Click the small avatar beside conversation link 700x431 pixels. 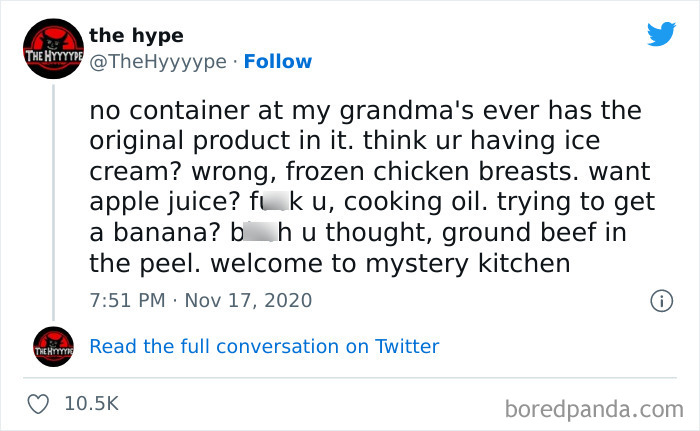54,346
